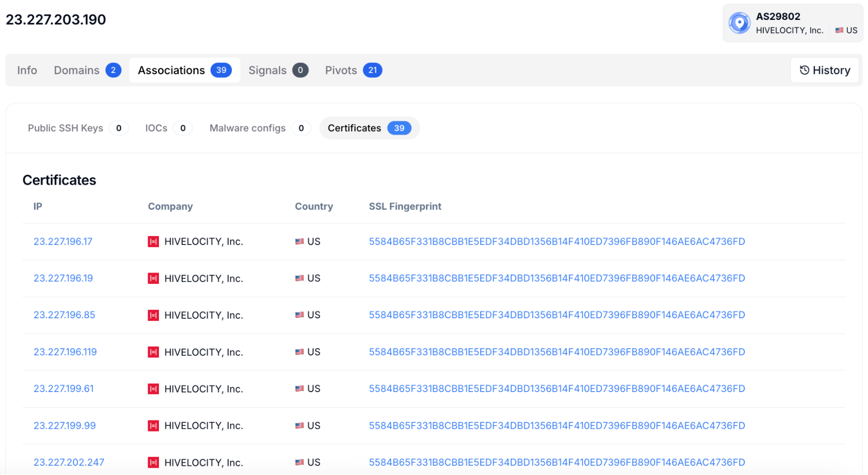Click Hivelocity logo icon in first row
Viewport: 868px width, 475px height.
153,241
